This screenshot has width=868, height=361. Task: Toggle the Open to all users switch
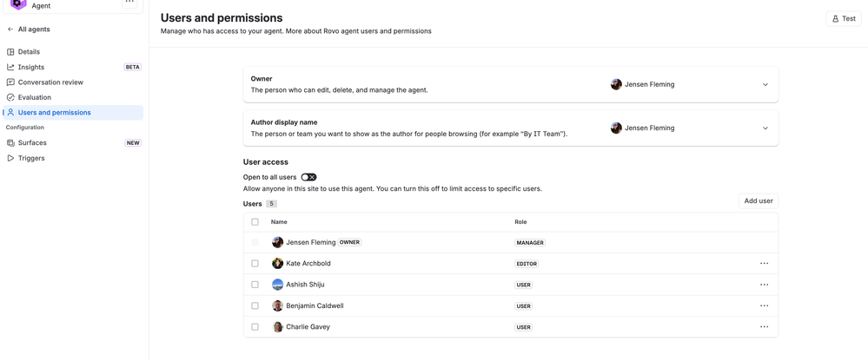pyautogui.click(x=309, y=177)
